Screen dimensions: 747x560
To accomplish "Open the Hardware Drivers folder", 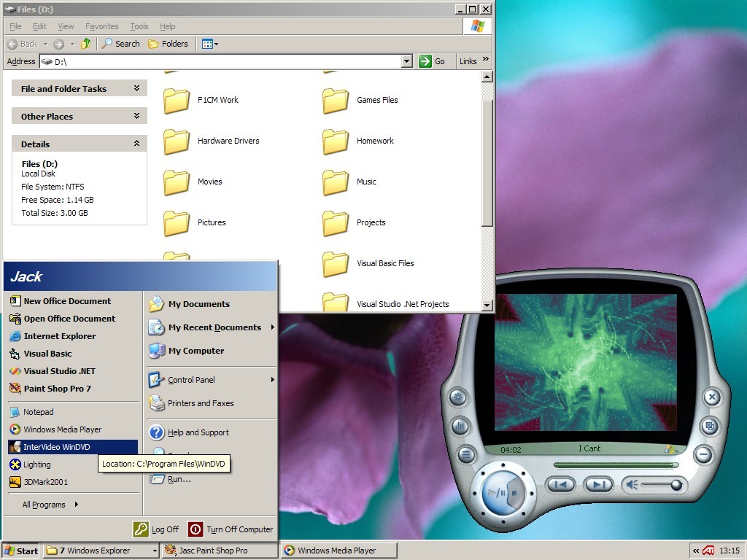I will 212,141.
